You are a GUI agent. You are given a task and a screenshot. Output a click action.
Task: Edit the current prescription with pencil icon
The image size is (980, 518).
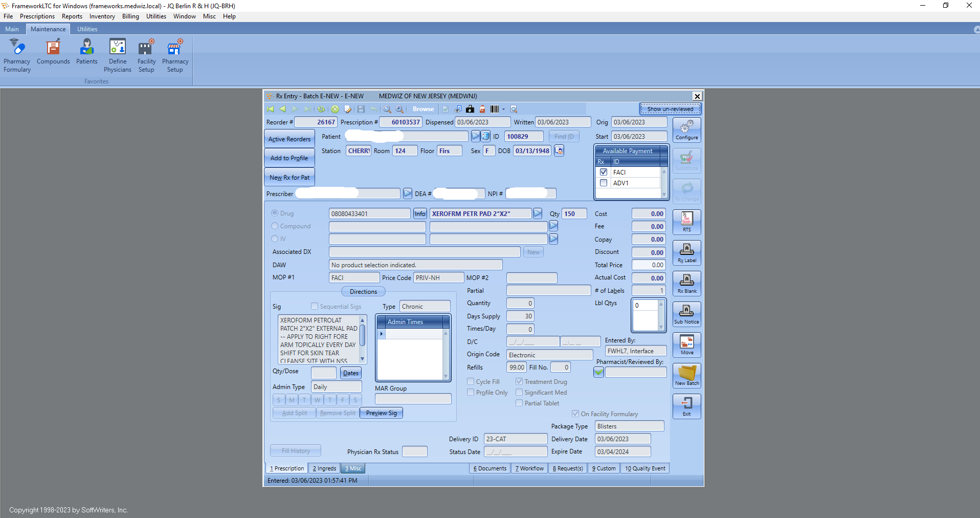(348, 109)
